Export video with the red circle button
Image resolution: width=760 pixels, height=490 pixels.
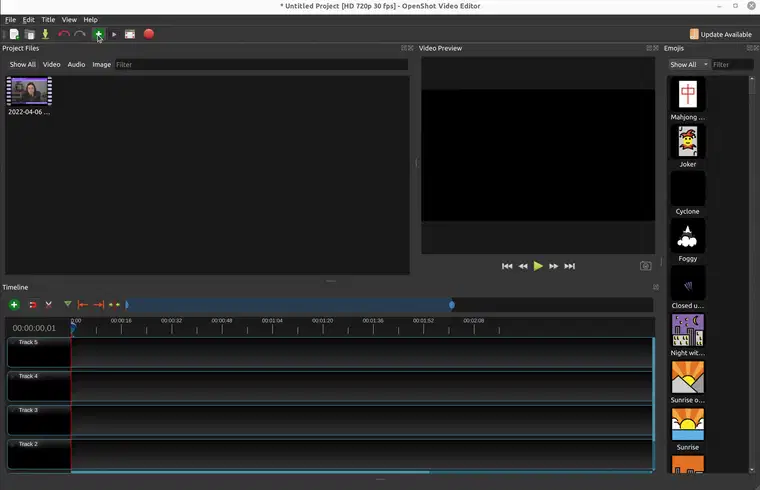tap(149, 34)
